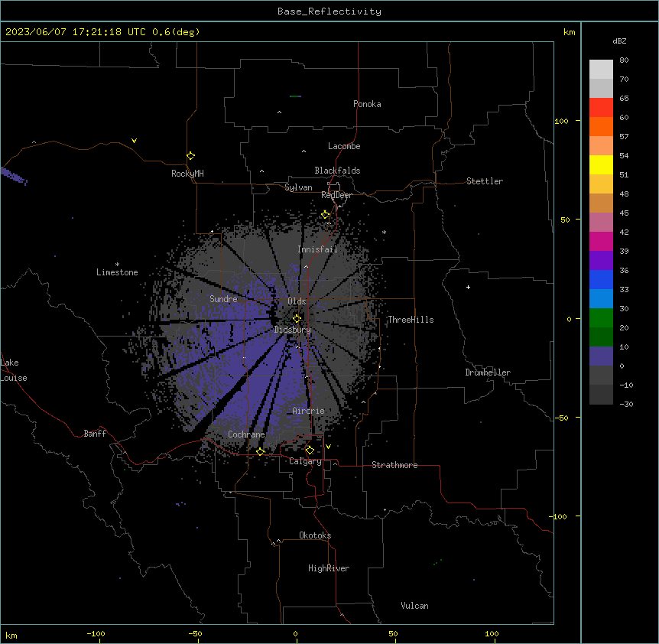Screen dimensions: 659x644
Task: Click the yellow marker above Calgary
Action: [x=310, y=450]
